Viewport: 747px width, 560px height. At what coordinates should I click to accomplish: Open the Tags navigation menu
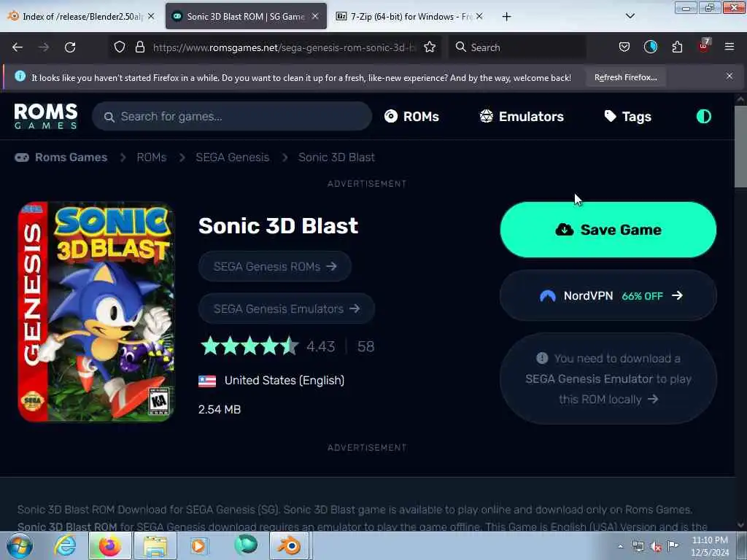pos(627,116)
